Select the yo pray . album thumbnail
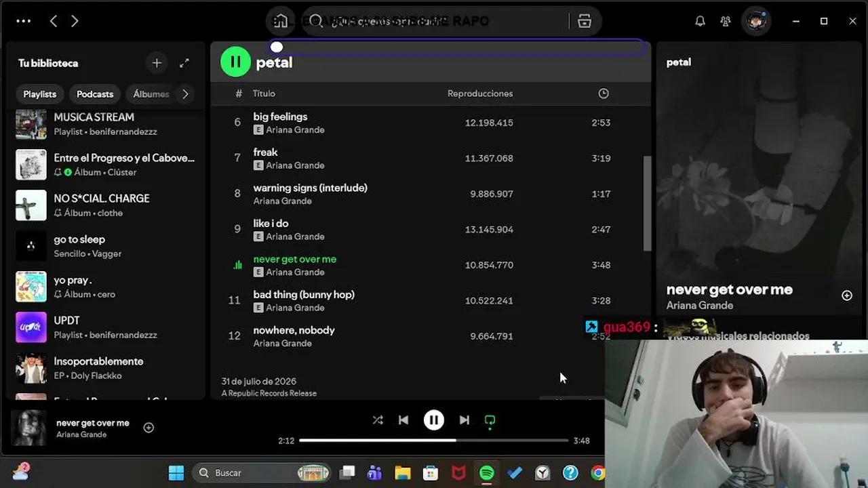This screenshot has width=868, height=488. (31, 287)
